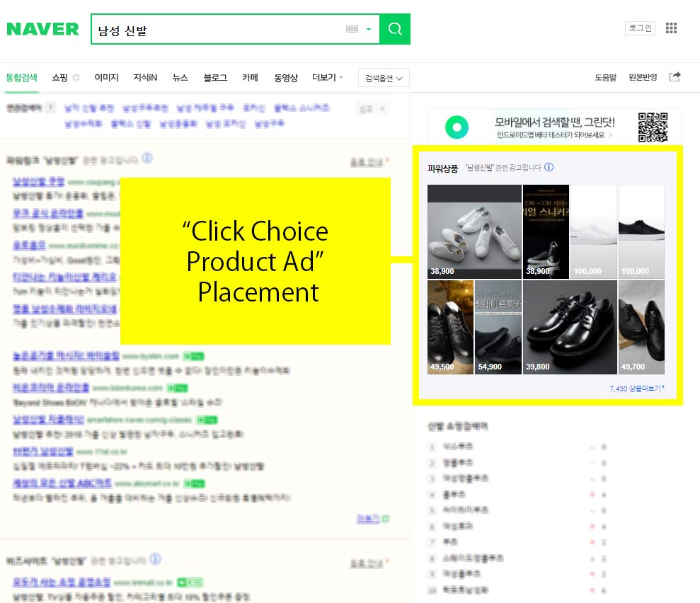Viewport: 700px width, 603px height.
Task: Click the info icon next to 파워상품
Action: point(549,167)
